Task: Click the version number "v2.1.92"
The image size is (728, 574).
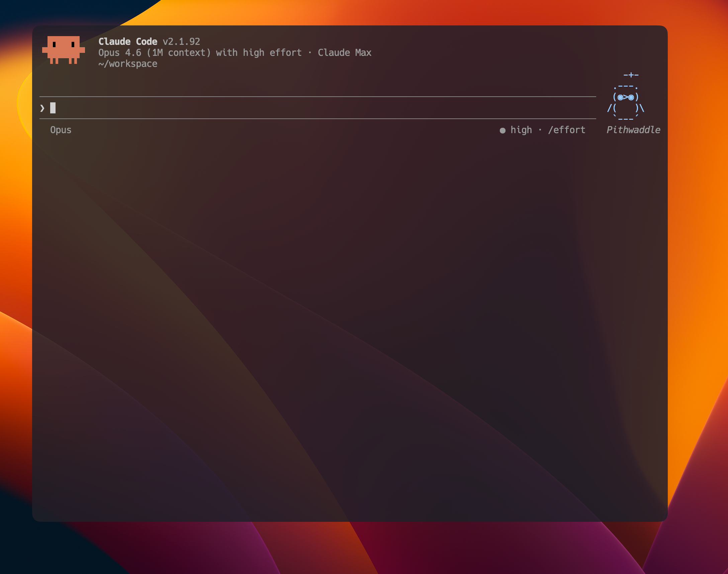Action: coord(181,41)
